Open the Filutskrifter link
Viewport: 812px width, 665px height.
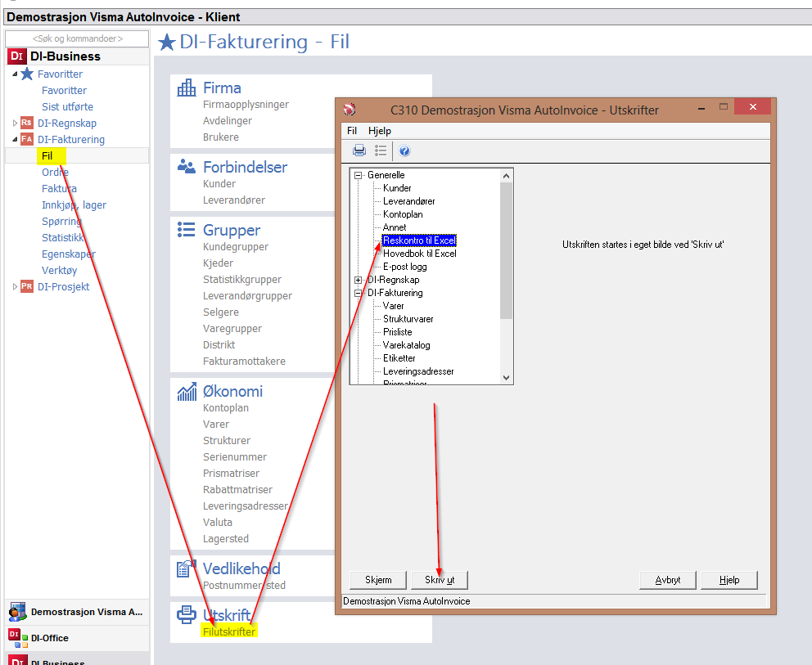(229, 631)
